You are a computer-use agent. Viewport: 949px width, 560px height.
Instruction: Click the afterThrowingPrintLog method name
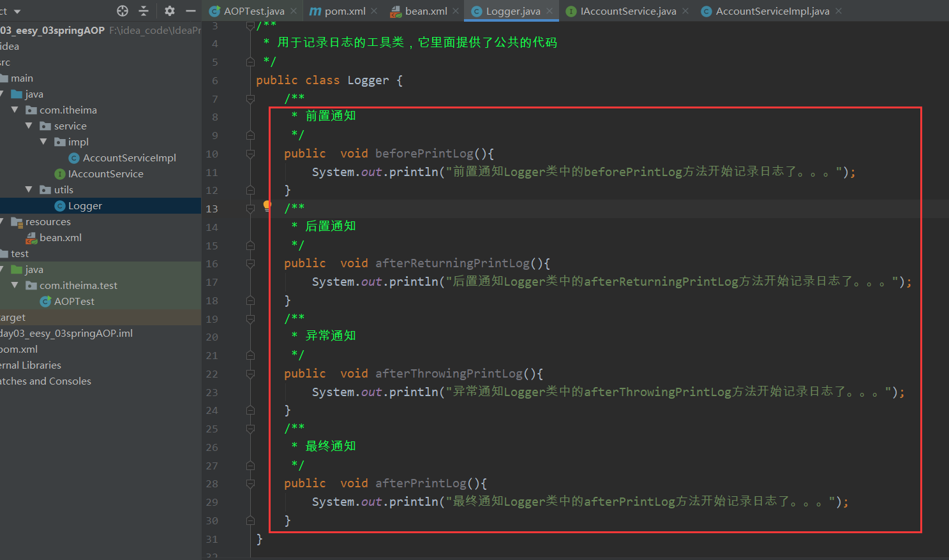(x=449, y=374)
